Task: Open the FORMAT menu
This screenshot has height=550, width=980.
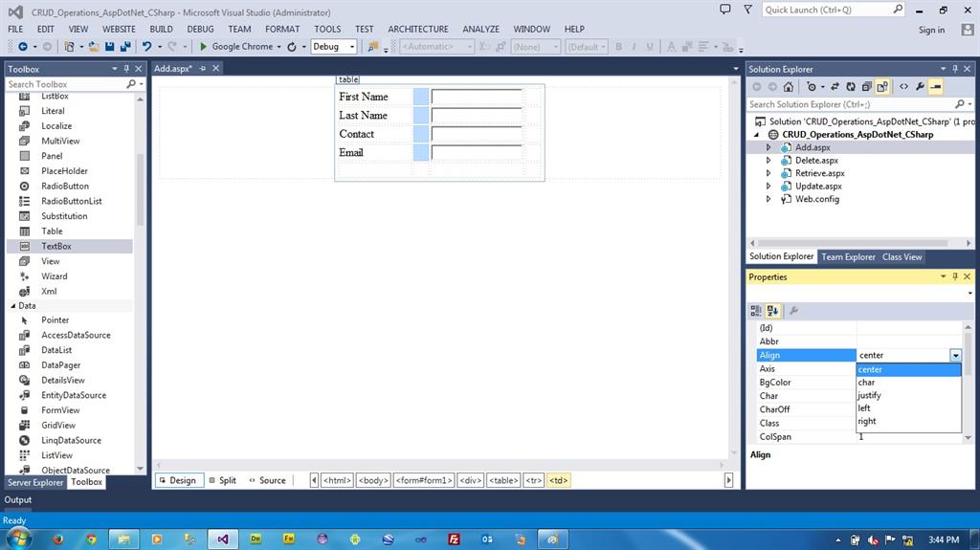Action: (x=282, y=30)
